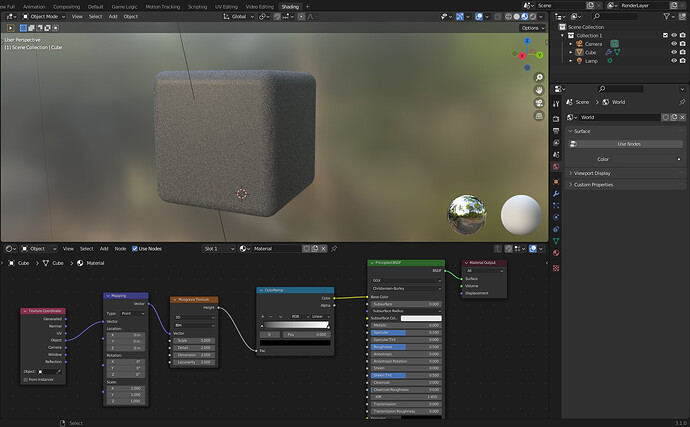This screenshot has width=690, height=427.
Task: Switch to the Shading workspace tab
Action: pos(290,7)
